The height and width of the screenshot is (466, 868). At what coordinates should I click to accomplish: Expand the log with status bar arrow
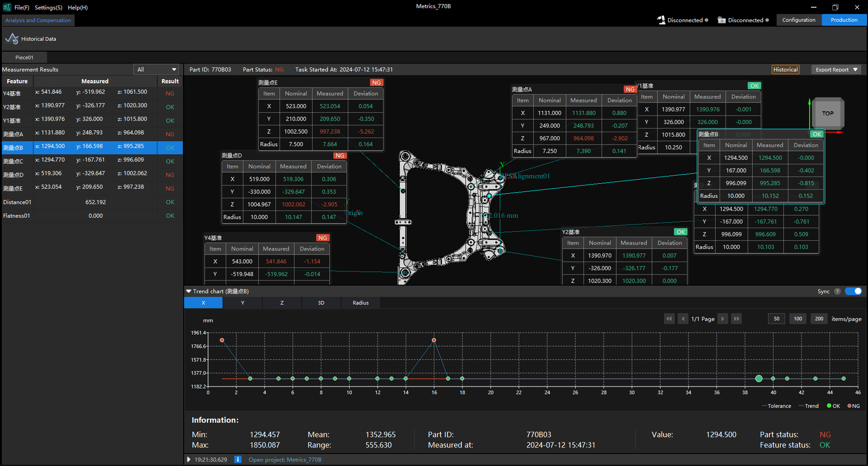(189, 459)
